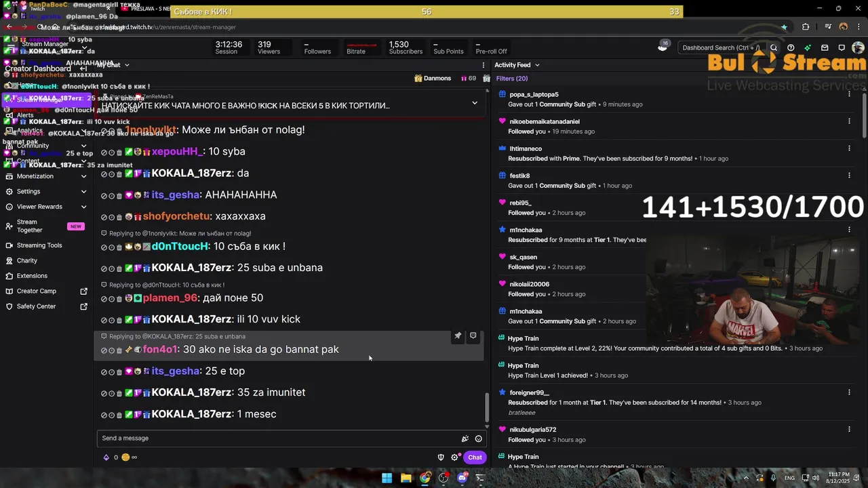The height and width of the screenshot is (488, 868).
Task: Open the chat settings gear icon
Action: coord(455,457)
